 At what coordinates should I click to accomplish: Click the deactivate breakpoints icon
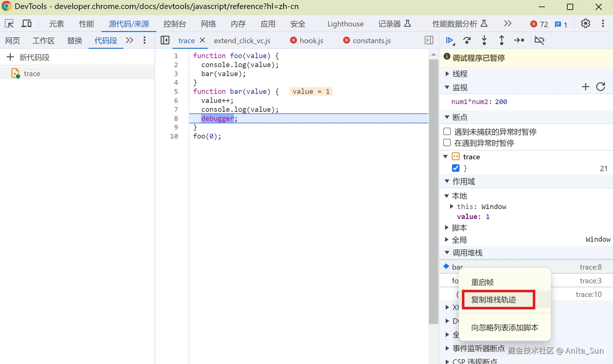539,40
